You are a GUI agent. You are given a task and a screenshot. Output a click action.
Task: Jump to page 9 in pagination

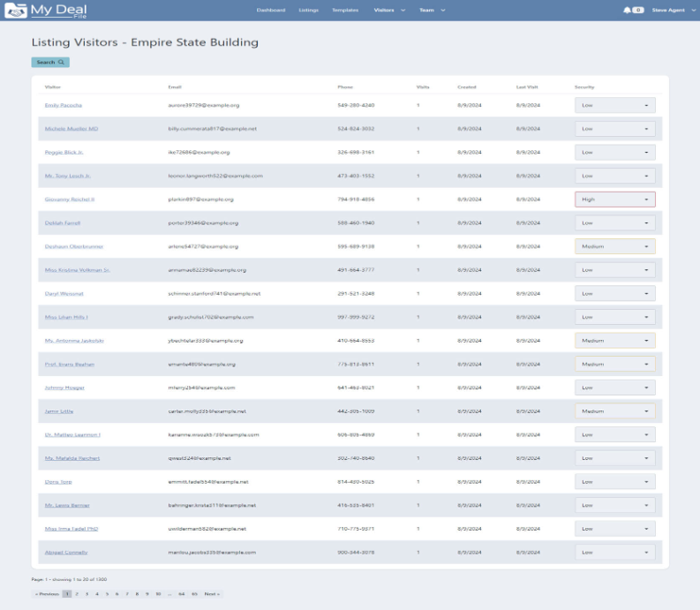(147, 594)
